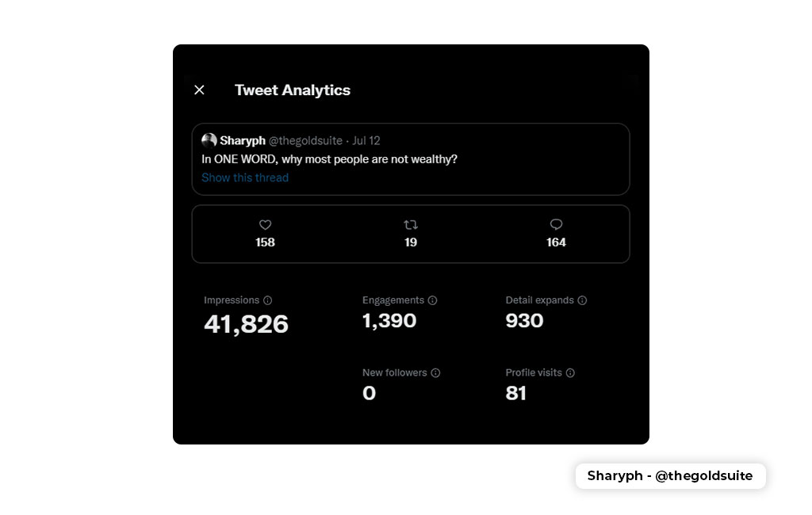Click the Sharyph - @thegoldsuite caption label

[670, 475]
